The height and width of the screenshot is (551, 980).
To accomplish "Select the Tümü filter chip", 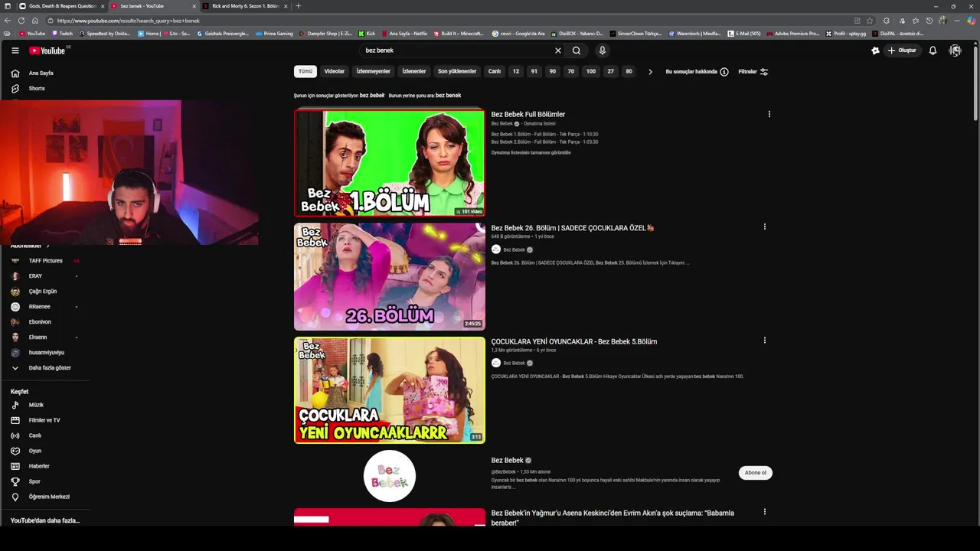I will click(305, 71).
